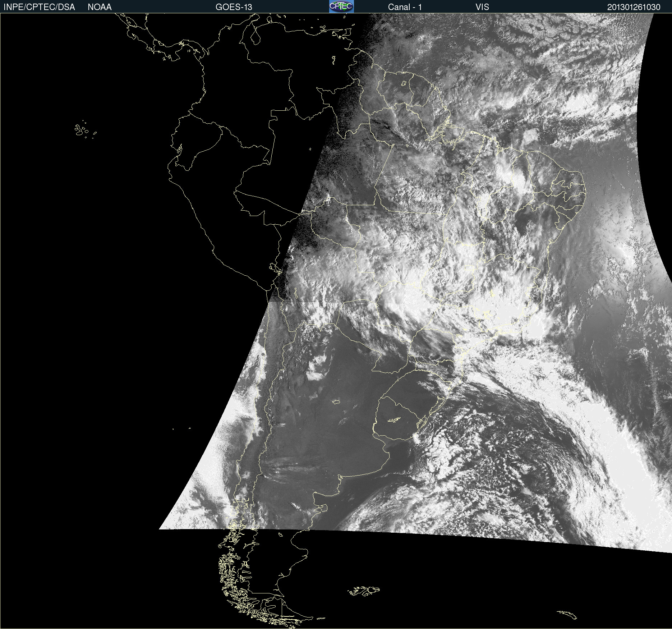
Task: Click the 201301261030 timestamp
Action: point(634,7)
